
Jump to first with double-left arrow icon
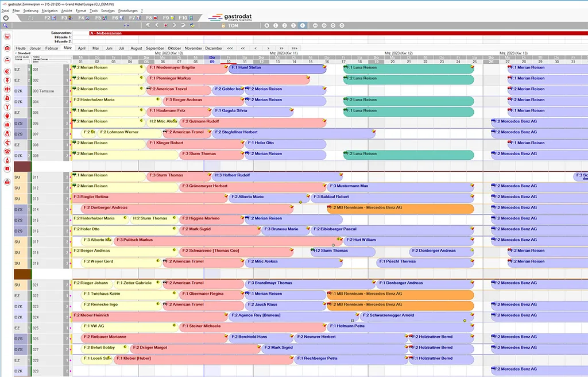pyautogui.click(x=148, y=25)
